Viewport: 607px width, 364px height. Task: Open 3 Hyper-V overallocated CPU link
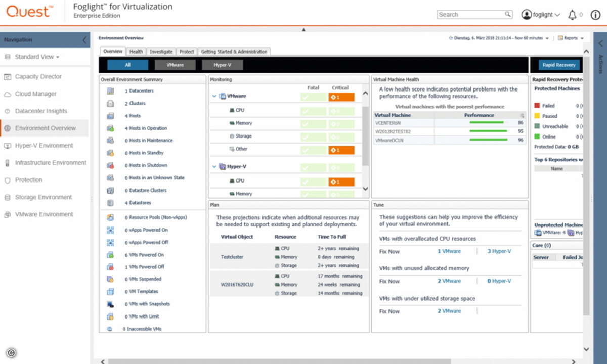(499, 251)
